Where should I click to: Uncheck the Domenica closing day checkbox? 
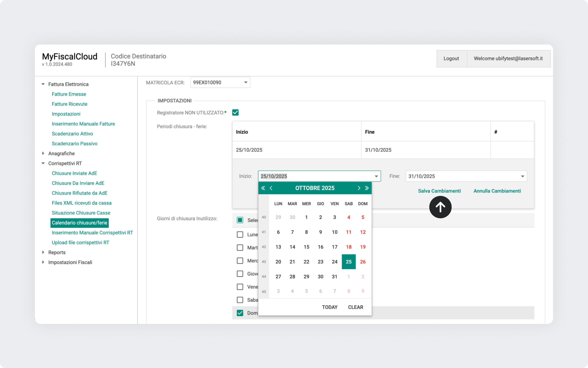240,313
